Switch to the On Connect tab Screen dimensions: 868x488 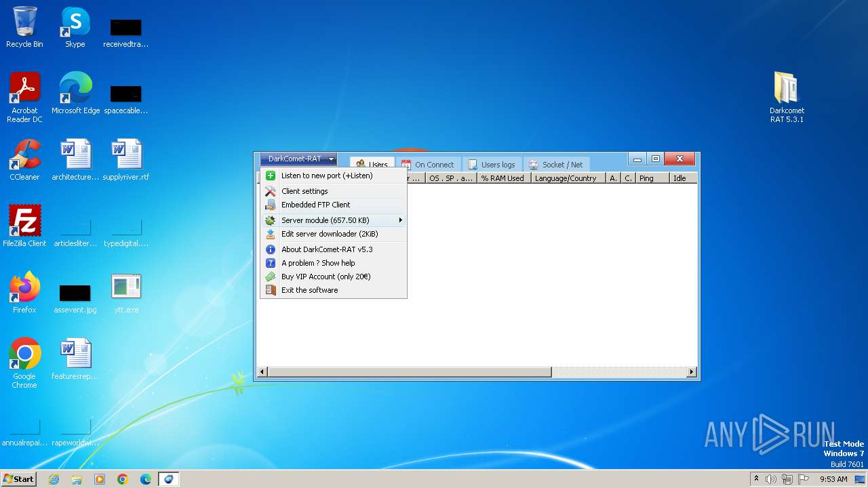coord(428,164)
